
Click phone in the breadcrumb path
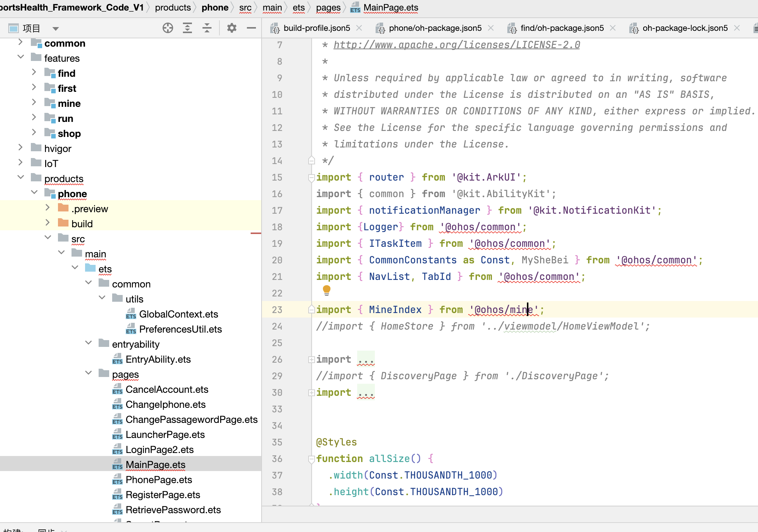pos(215,8)
